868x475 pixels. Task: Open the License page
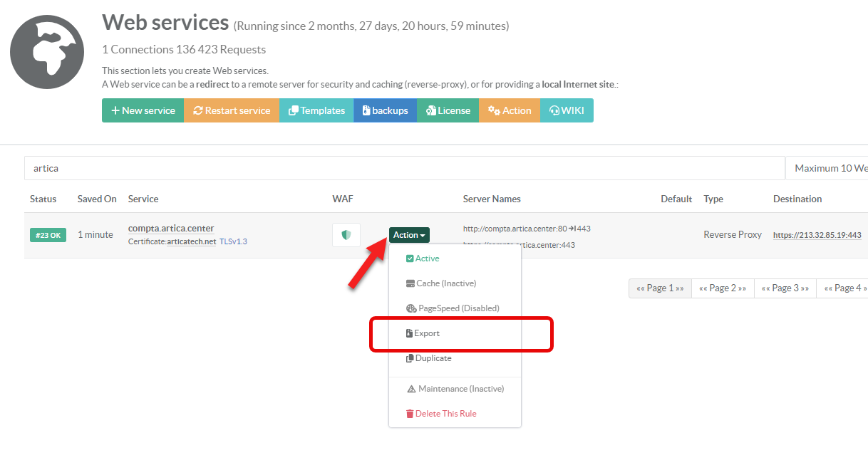coord(448,110)
